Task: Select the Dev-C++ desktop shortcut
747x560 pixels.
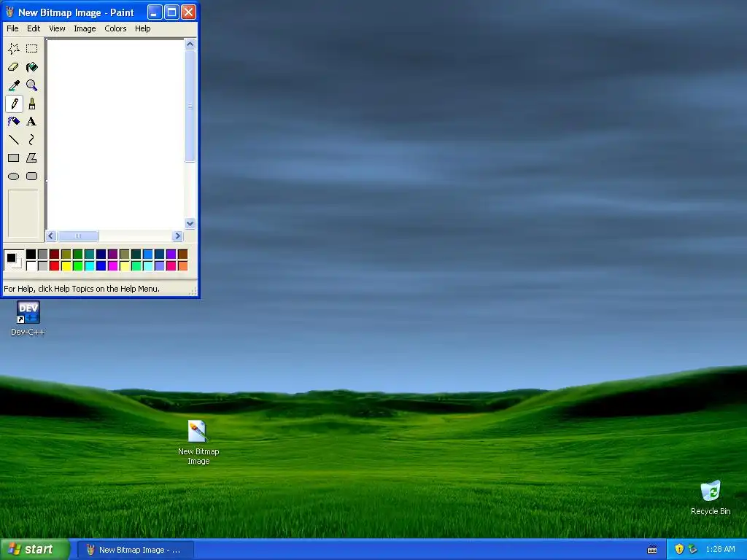Action: [x=28, y=319]
